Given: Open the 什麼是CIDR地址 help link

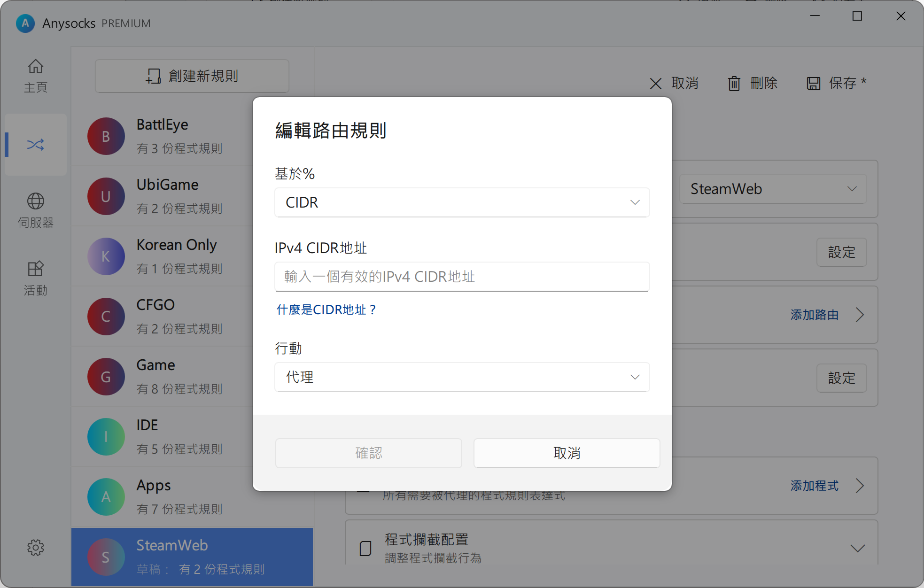Looking at the screenshot, I should tap(326, 310).
